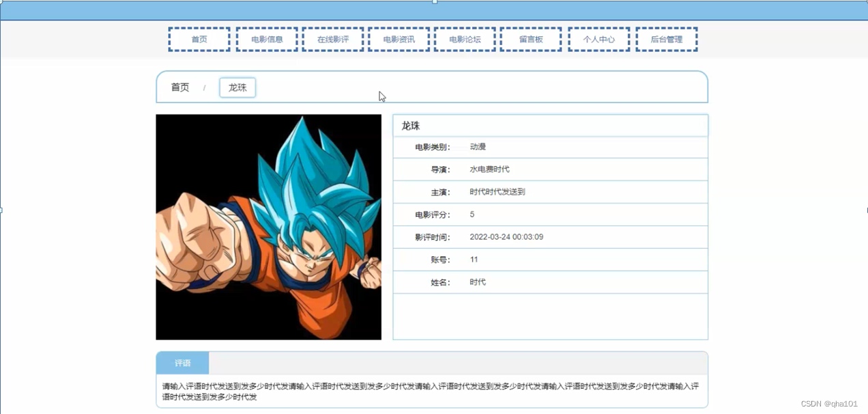This screenshot has height=414, width=868.
Task: Select the 评语 tab
Action: (x=182, y=363)
